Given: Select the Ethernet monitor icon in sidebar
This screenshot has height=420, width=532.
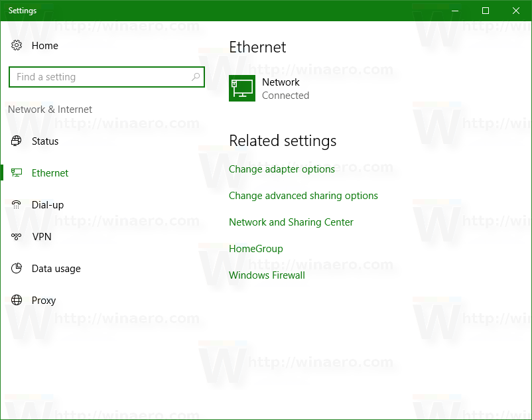Looking at the screenshot, I should tap(17, 173).
